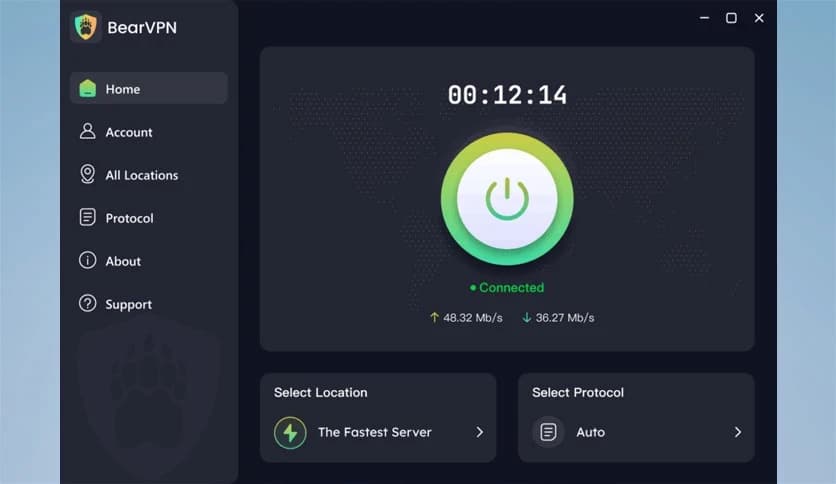
Task: Minimize the BearVPN window
Action: [704, 18]
